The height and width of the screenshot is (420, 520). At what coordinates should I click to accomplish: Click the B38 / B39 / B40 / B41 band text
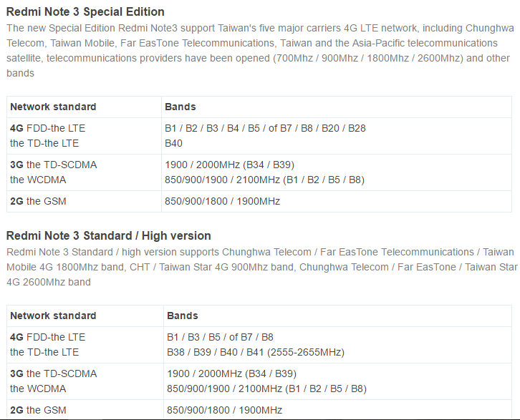coord(255,352)
